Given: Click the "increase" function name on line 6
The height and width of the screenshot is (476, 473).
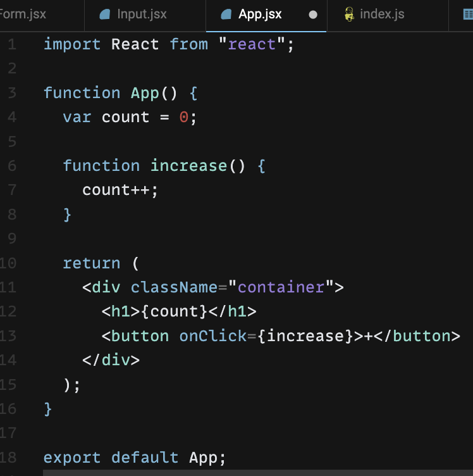Looking at the screenshot, I should tap(188, 166).
